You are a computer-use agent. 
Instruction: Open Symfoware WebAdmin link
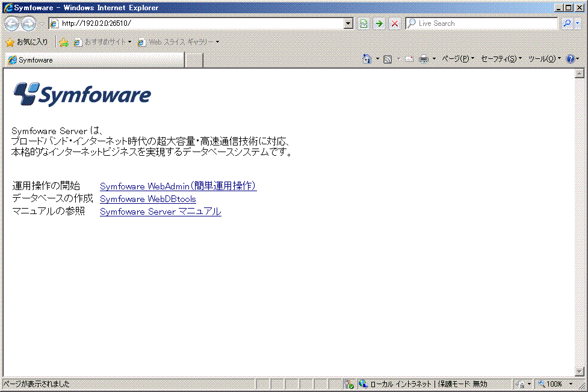pyautogui.click(x=178, y=186)
